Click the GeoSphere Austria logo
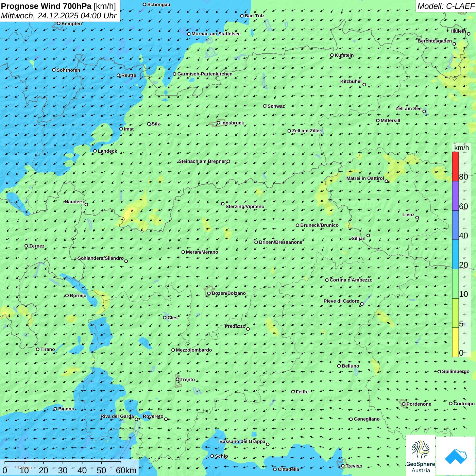The height and width of the screenshot is (476, 476). [421, 455]
